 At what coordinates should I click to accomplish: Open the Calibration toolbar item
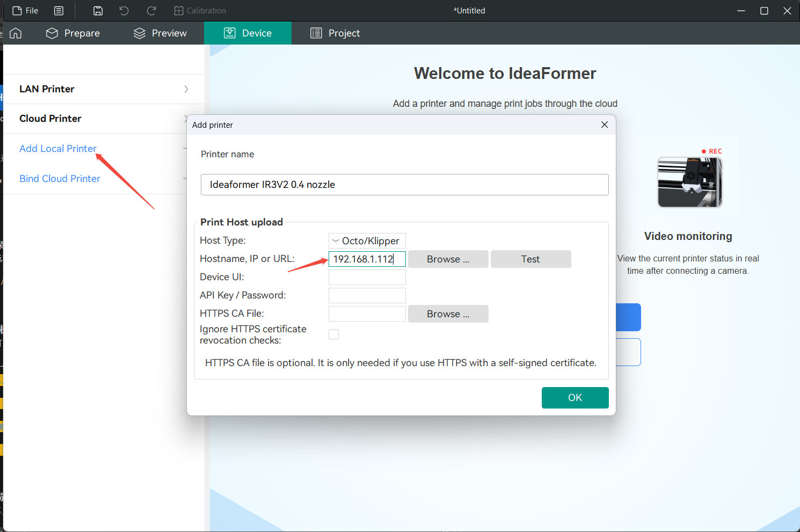pyautogui.click(x=200, y=11)
